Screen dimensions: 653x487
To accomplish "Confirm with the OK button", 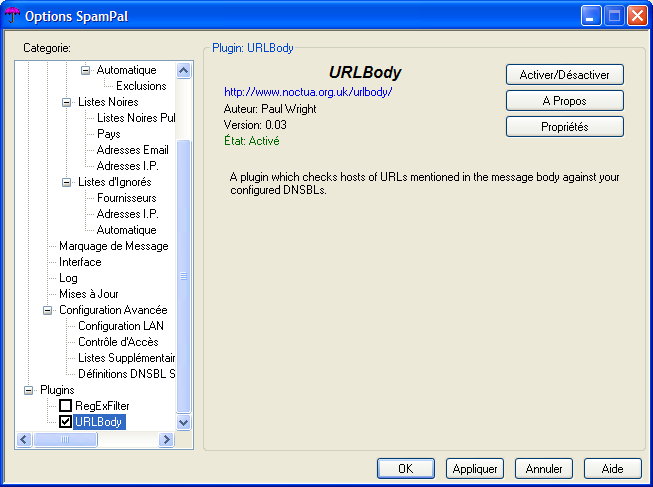I will (x=406, y=469).
